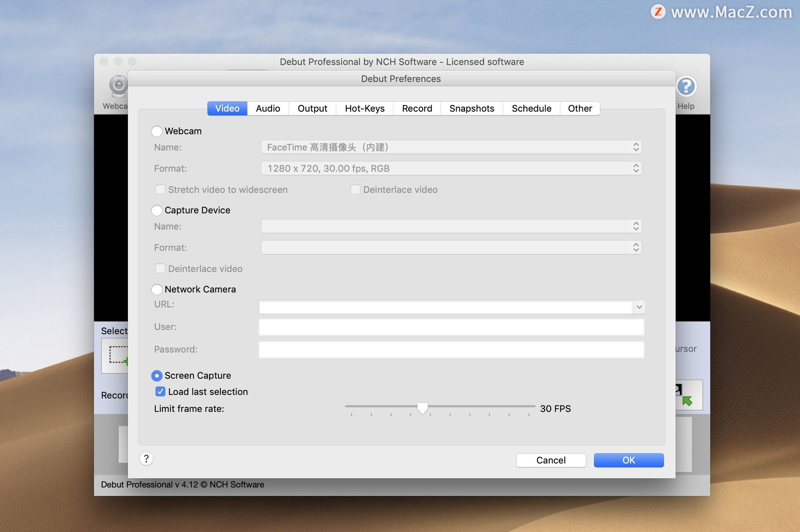This screenshot has height=532, width=800.
Task: Toggle Webcam Deinterlace video checkbox
Action: [355, 190]
